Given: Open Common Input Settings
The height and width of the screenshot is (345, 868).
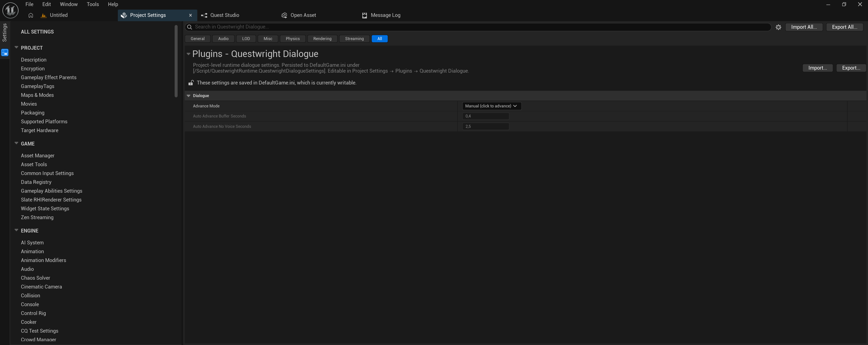Looking at the screenshot, I should (47, 173).
